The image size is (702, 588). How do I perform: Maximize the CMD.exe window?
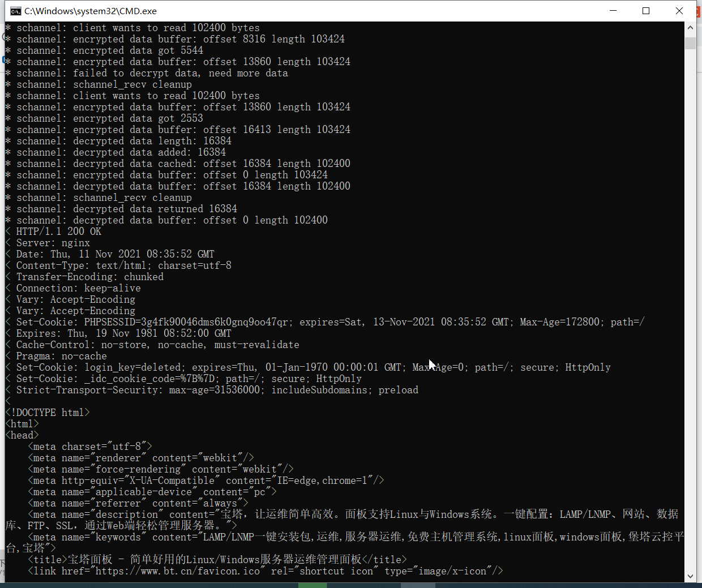click(x=646, y=11)
